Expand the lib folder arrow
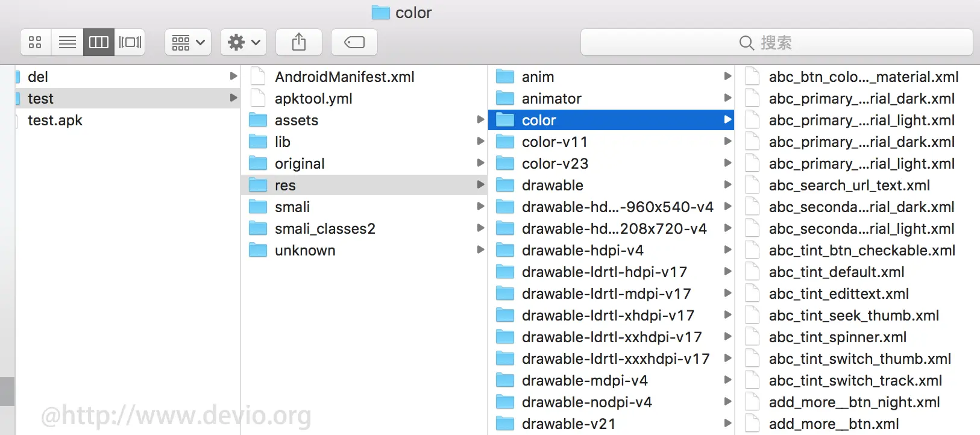 point(480,142)
